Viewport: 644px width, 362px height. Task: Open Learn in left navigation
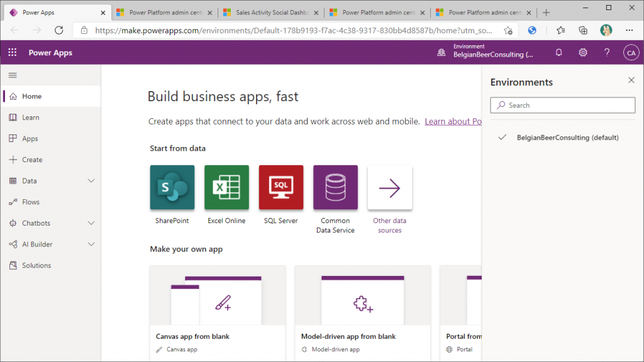click(51, 118)
